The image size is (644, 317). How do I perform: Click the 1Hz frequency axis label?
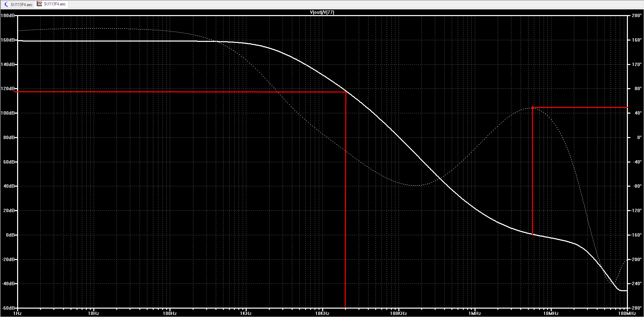pos(17,314)
